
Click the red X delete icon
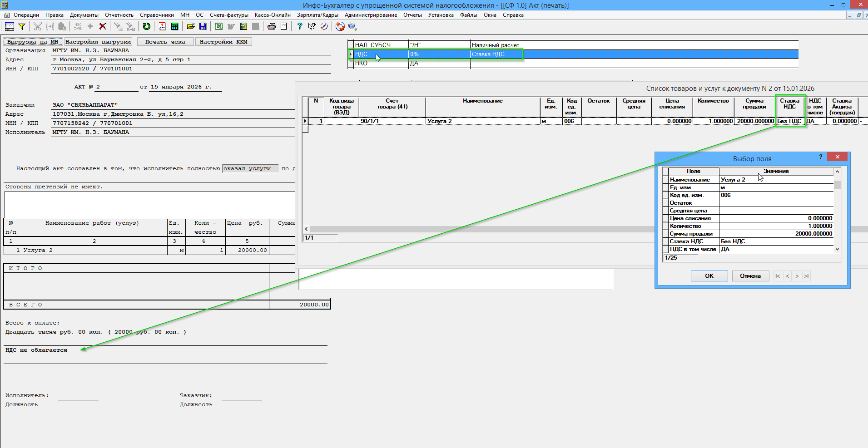click(x=103, y=26)
